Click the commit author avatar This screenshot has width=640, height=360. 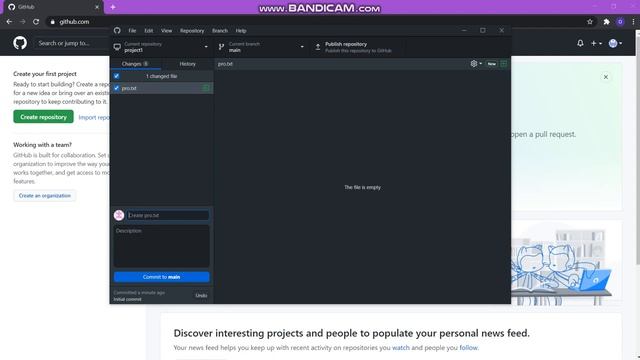pos(119,215)
